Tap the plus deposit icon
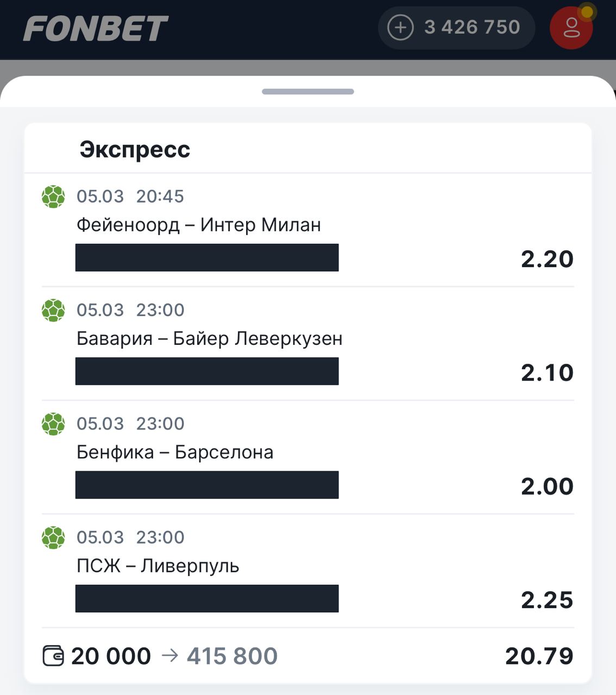The width and height of the screenshot is (616, 695). 400,27
